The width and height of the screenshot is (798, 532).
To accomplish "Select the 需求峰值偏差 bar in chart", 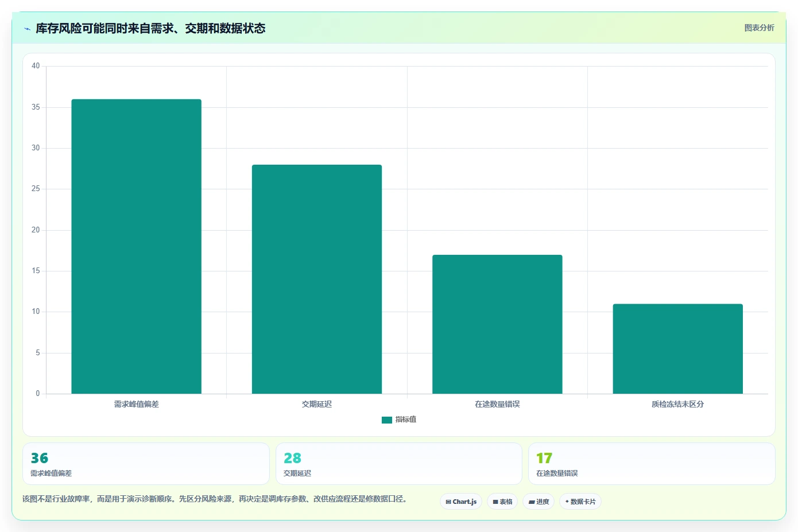I will (x=136, y=246).
